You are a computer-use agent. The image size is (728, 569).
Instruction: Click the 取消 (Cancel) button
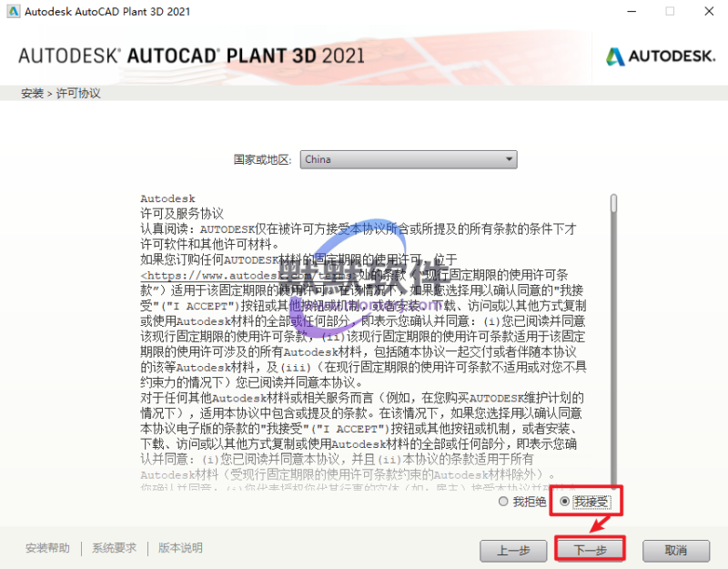[x=675, y=550]
